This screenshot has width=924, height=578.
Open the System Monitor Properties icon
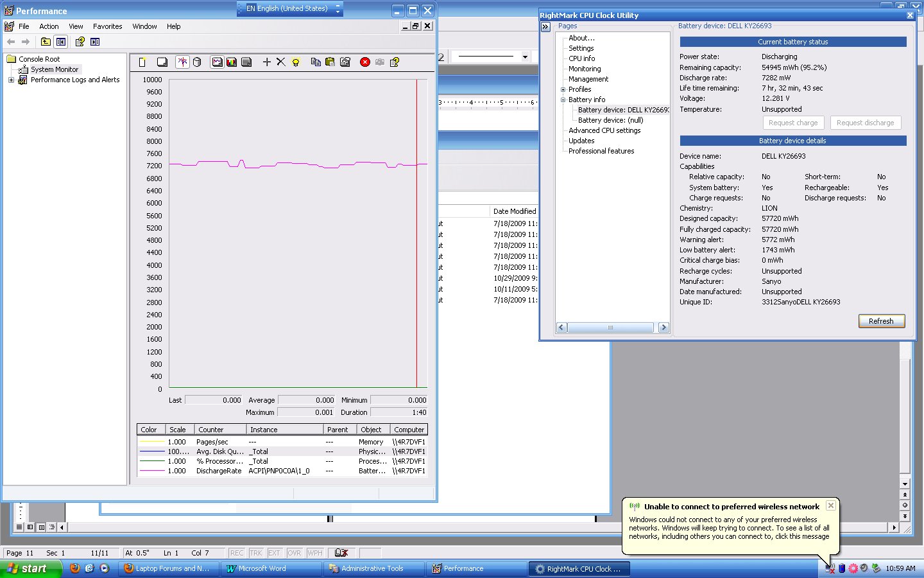click(345, 62)
